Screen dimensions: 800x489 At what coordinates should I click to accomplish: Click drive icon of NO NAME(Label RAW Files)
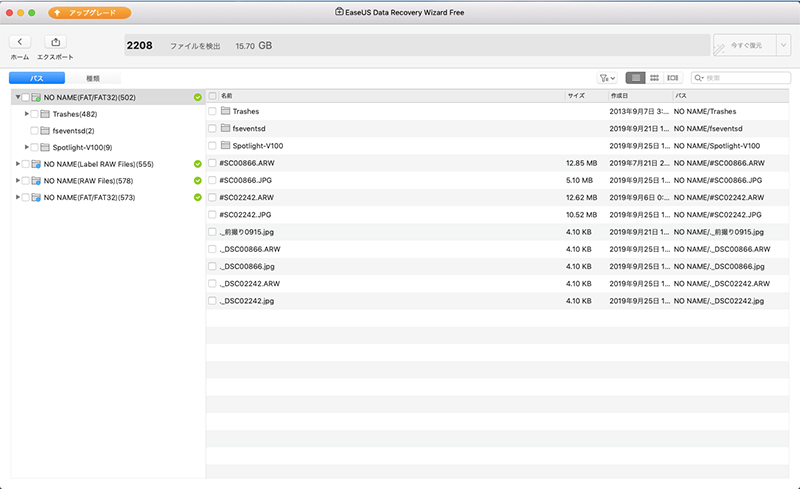[x=36, y=164]
